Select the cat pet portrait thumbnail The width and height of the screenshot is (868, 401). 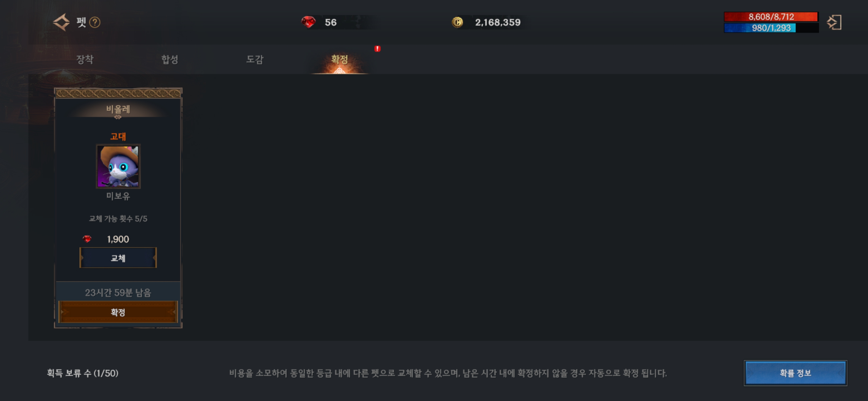(118, 166)
